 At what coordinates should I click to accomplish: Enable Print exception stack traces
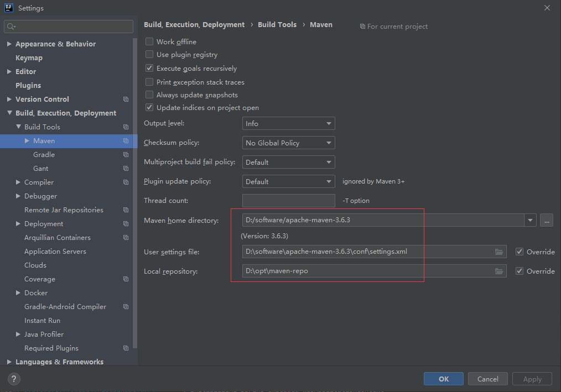[x=149, y=82]
